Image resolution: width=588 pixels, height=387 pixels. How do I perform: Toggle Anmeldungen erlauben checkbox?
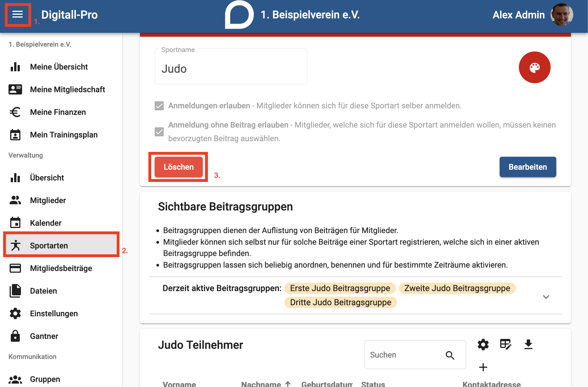tap(159, 106)
